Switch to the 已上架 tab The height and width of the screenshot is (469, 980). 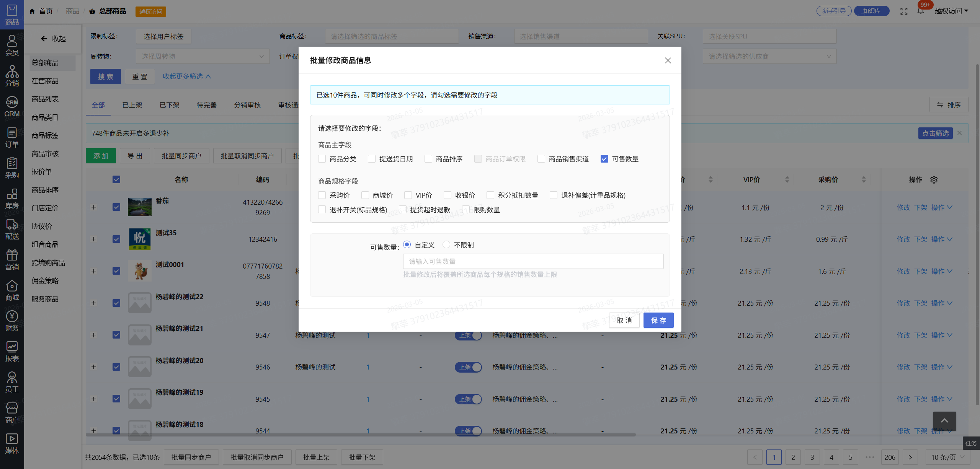tap(132, 105)
